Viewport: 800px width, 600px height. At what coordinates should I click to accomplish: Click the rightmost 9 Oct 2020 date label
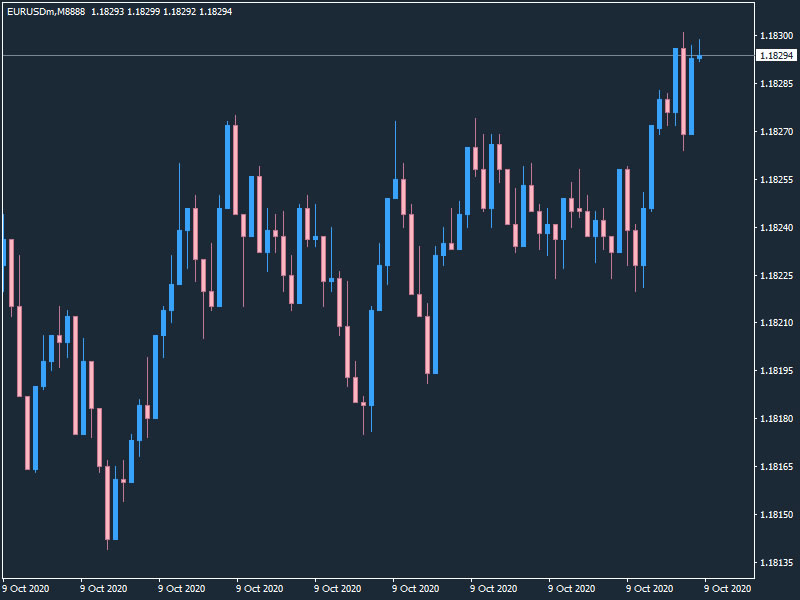tap(728, 589)
